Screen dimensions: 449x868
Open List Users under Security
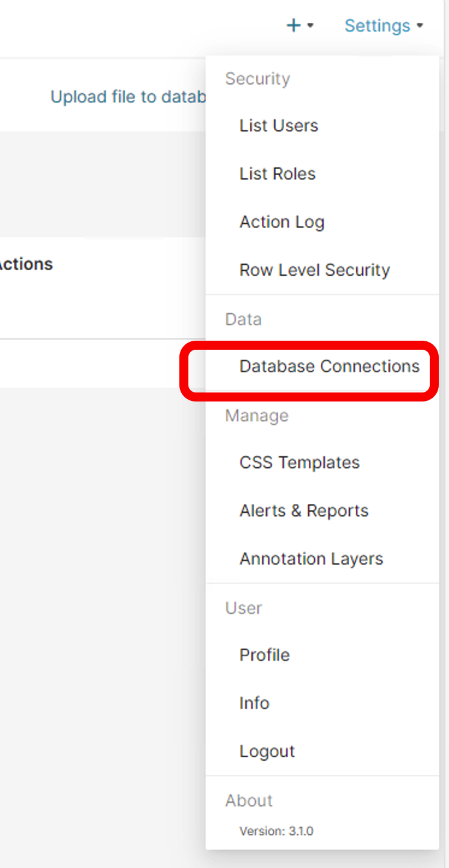tap(279, 126)
